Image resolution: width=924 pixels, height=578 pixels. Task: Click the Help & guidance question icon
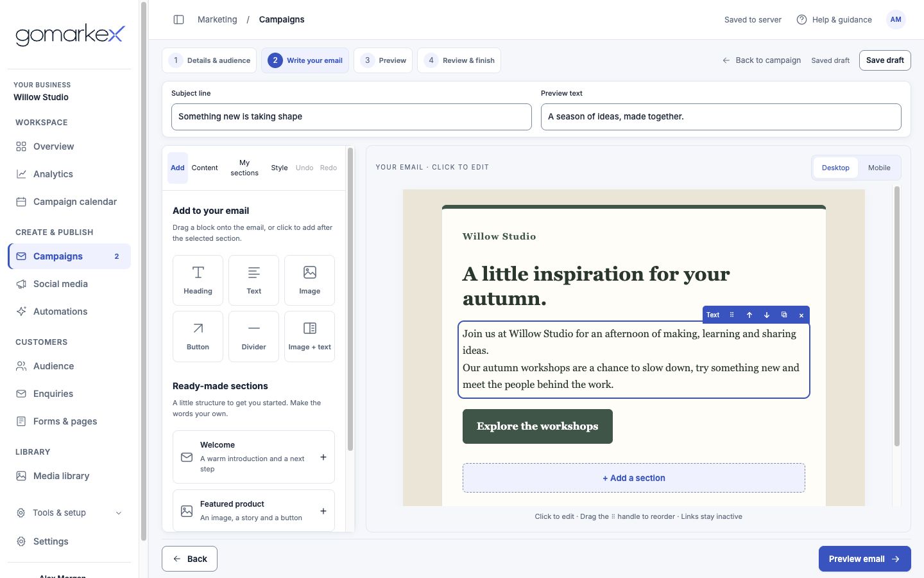[801, 20]
